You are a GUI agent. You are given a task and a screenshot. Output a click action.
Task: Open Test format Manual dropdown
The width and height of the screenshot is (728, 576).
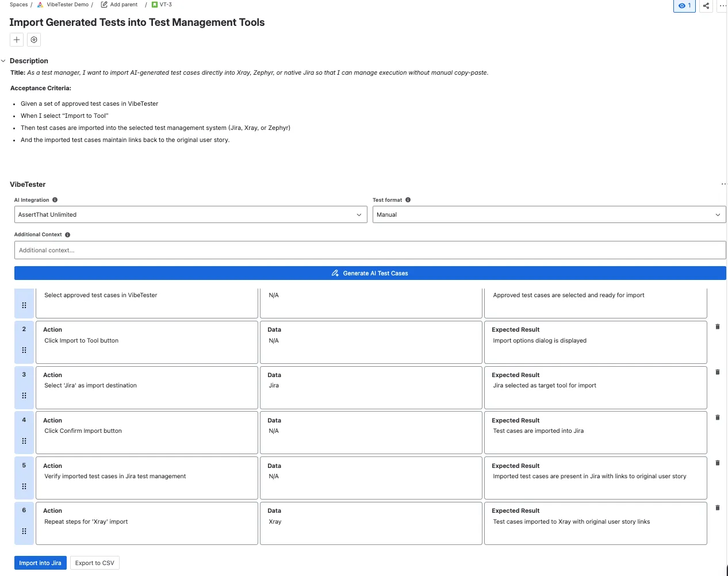coord(549,214)
